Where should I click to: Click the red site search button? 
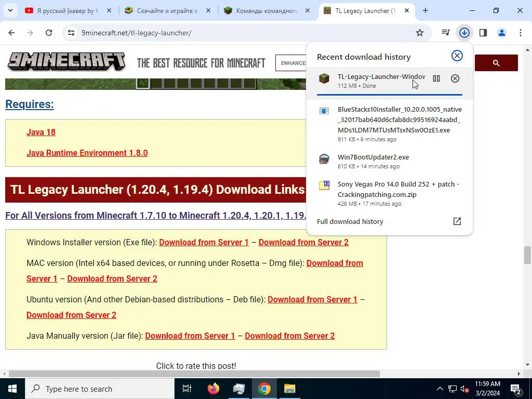tap(496, 63)
